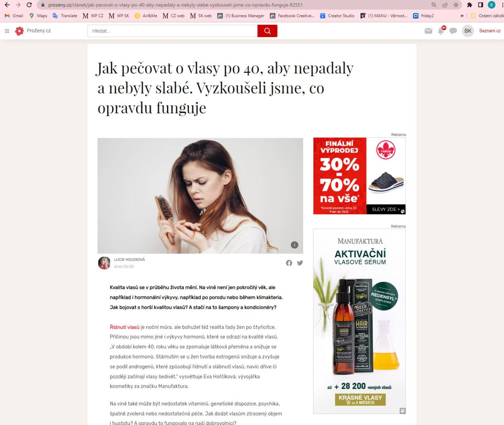This screenshot has height=425, width=504.
Task: Reload the page
Action: coord(29,5)
